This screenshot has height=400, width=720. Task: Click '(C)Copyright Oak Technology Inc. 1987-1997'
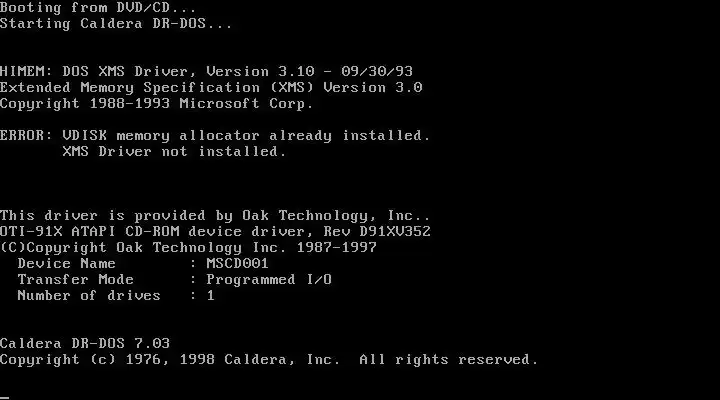tap(188, 248)
